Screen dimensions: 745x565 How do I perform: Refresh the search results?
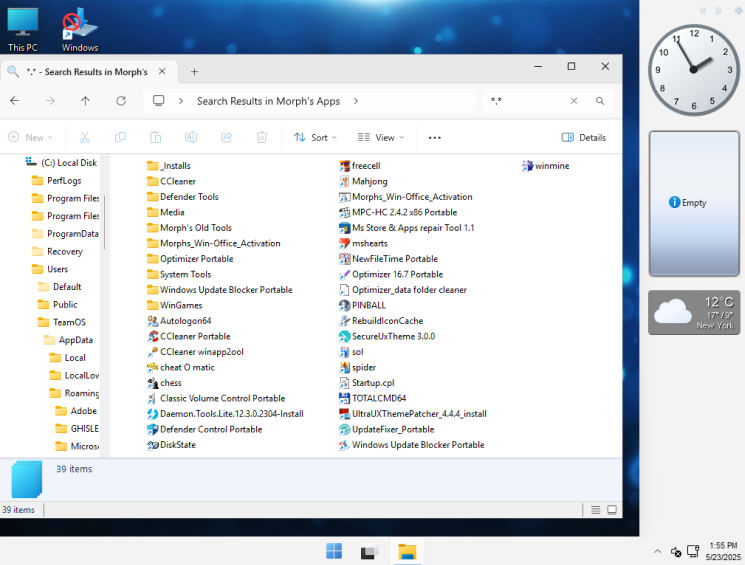tap(121, 101)
